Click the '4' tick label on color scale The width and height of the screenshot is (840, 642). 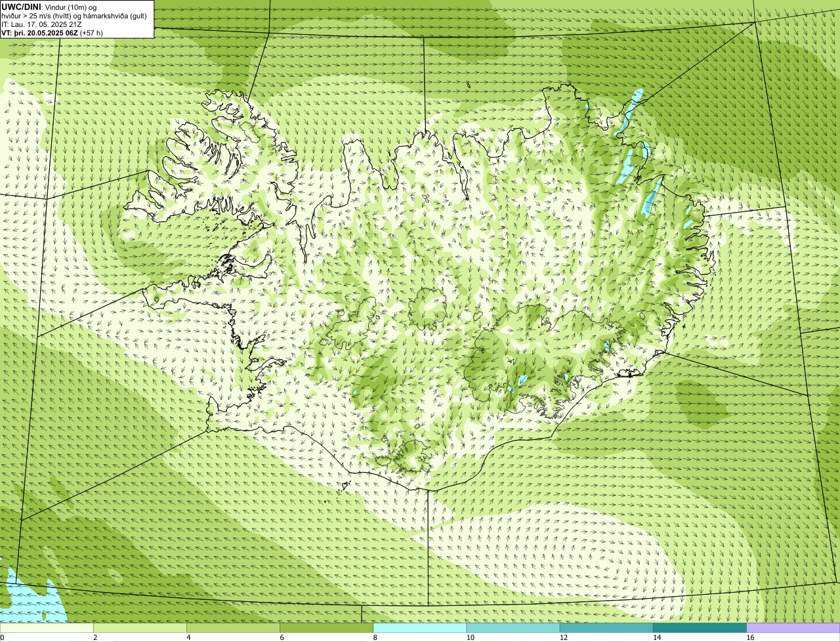click(x=188, y=637)
